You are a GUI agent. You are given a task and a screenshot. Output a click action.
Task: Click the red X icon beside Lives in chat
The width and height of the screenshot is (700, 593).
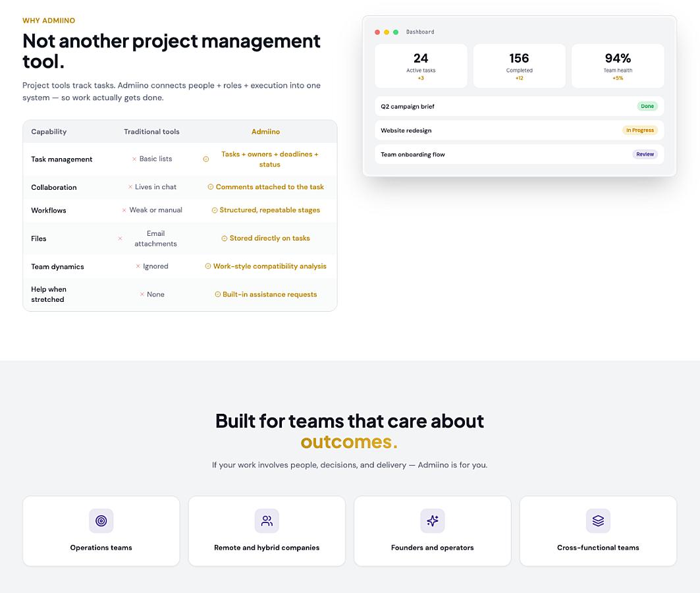pyautogui.click(x=130, y=187)
